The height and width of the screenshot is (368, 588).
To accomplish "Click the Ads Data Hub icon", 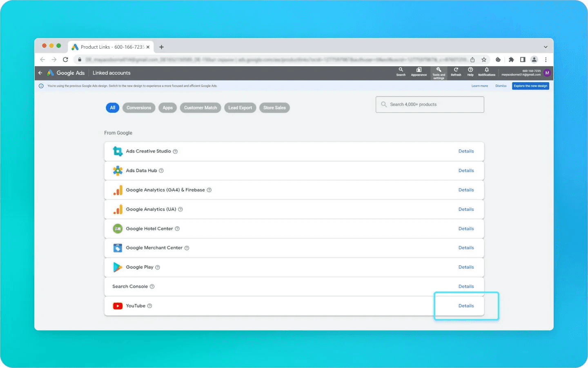I will click(x=118, y=171).
